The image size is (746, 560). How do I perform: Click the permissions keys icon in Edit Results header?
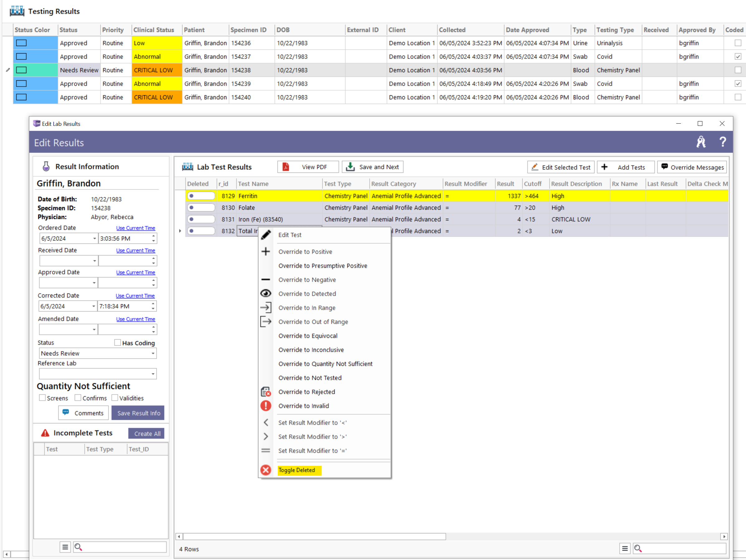pyautogui.click(x=701, y=142)
